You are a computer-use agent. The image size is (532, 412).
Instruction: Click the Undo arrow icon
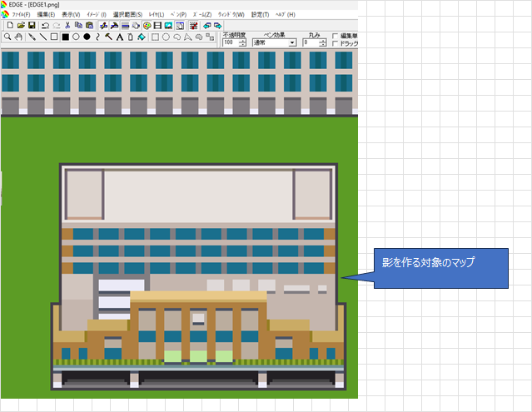point(45,26)
